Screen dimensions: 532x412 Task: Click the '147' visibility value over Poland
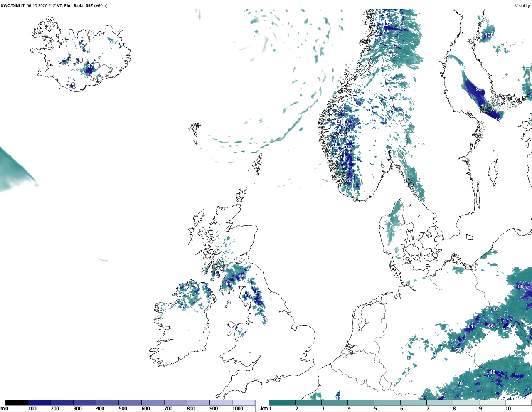point(497,310)
